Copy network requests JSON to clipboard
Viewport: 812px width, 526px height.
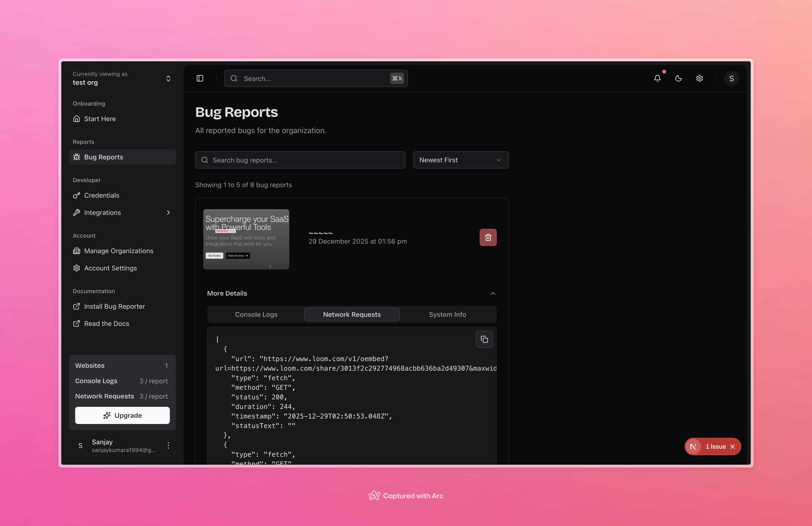point(484,339)
